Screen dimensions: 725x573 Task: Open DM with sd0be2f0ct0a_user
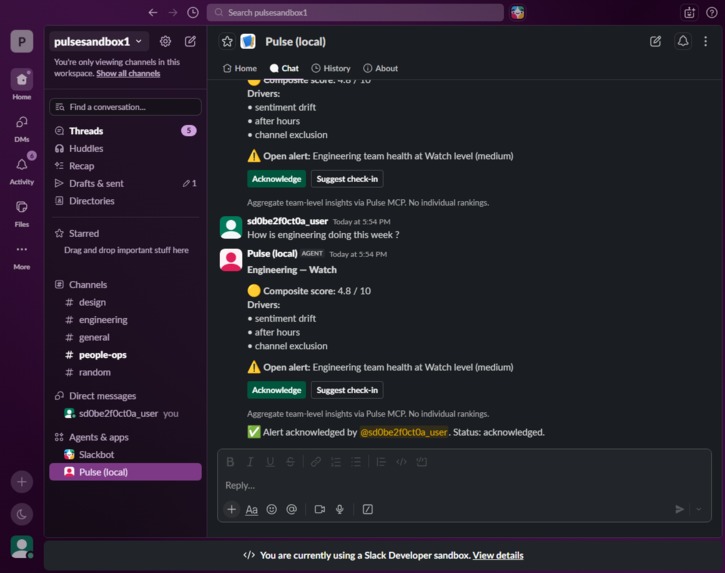125,413
